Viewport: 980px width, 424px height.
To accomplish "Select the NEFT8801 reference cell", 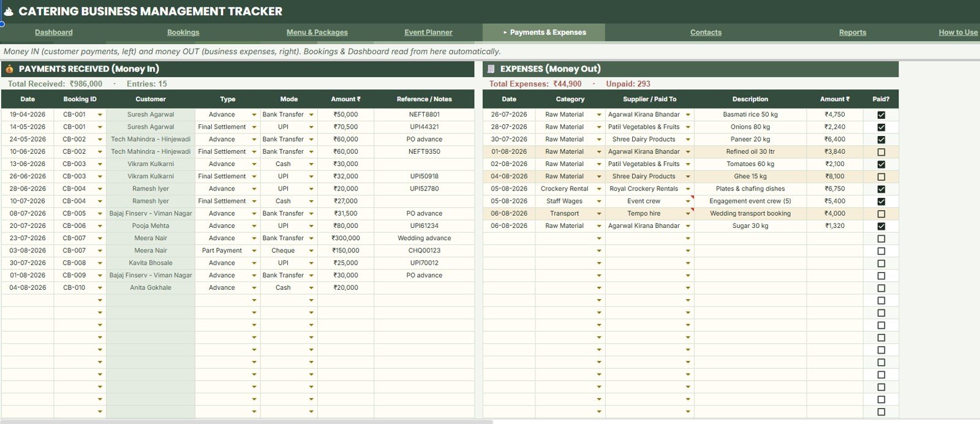I will click(424, 115).
